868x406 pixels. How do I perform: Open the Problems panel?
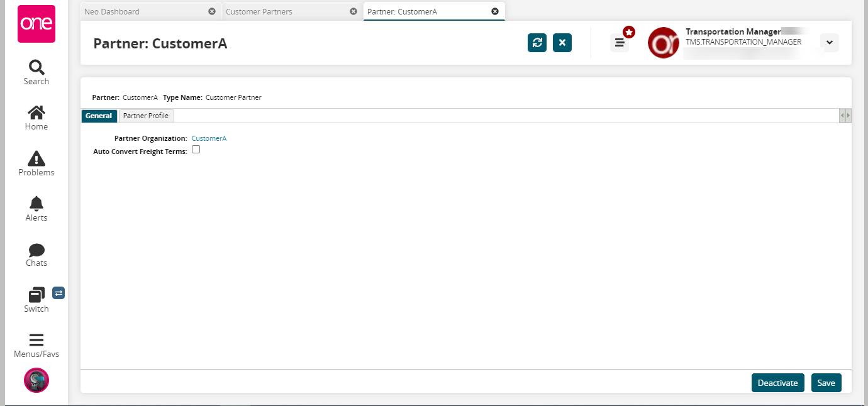coord(36,164)
